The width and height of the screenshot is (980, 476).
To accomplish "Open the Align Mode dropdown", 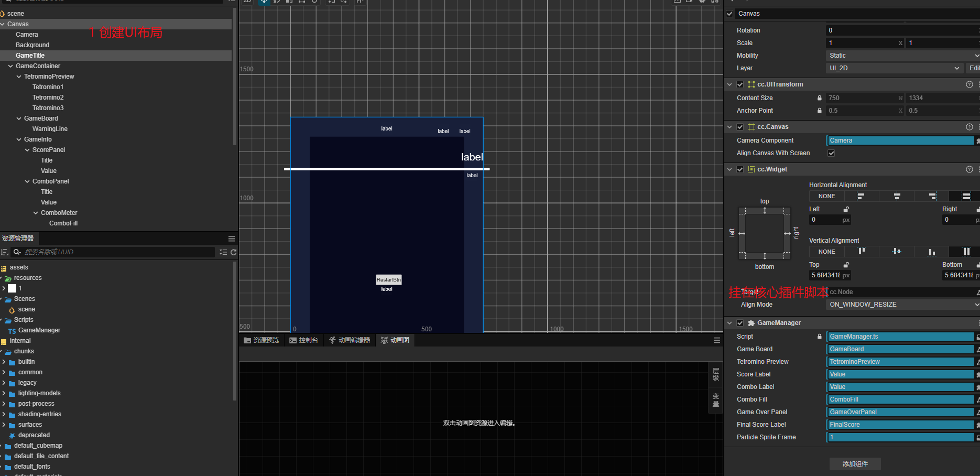I will click(x=902, y=305).
